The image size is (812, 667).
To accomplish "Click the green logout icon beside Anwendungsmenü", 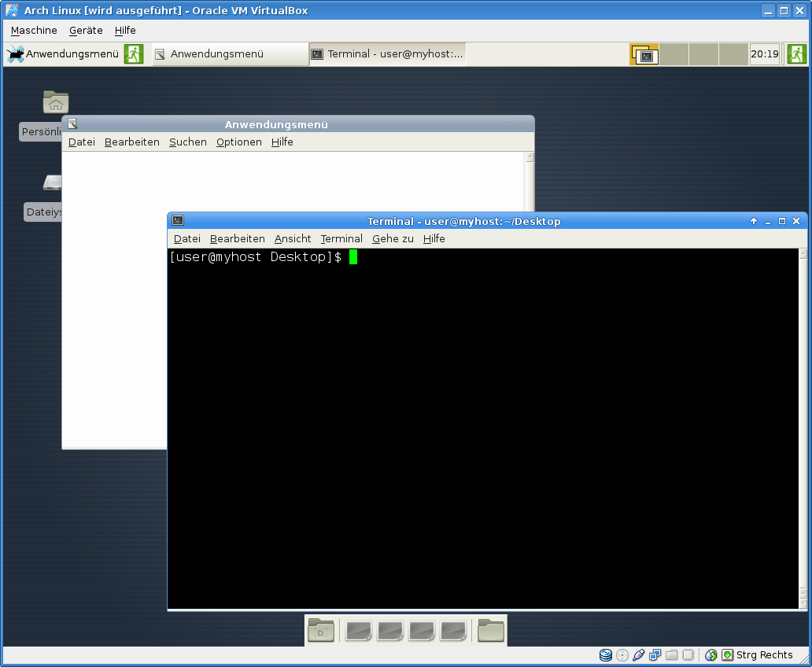I will pos(134,54).
